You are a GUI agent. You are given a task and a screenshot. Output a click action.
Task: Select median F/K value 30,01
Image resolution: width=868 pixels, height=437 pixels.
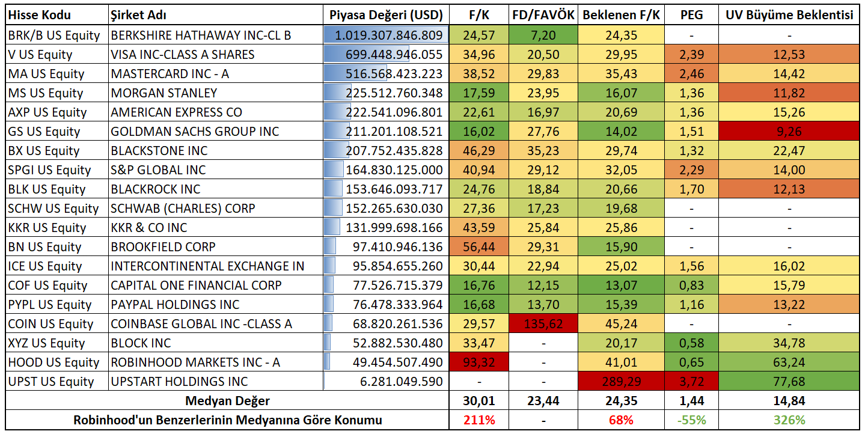(479, 400)
